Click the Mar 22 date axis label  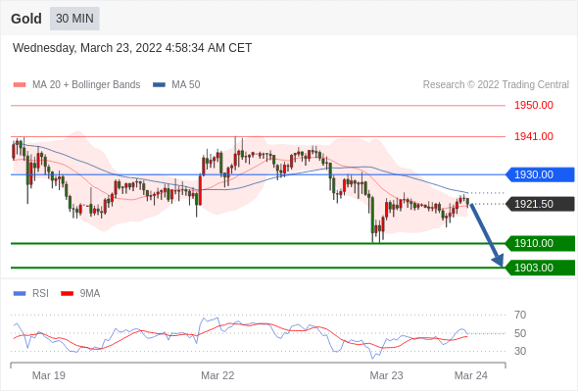[217, 375]
